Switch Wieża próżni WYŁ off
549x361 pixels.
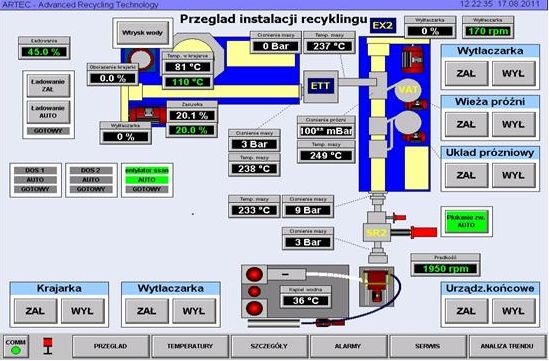pos(513,124)
